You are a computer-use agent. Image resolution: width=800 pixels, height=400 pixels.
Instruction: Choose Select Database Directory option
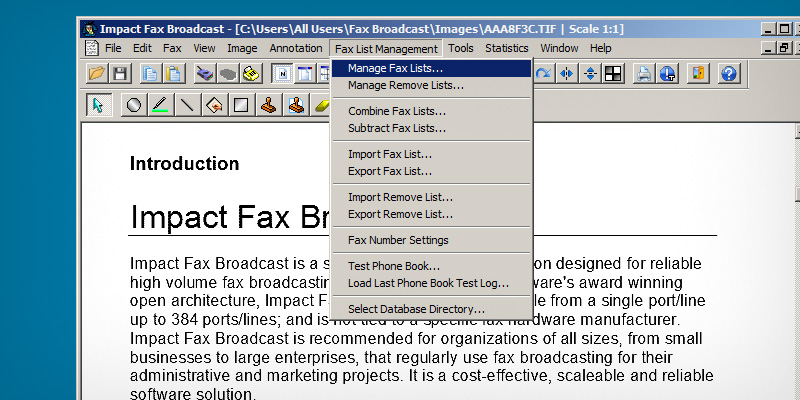point(416,309)
